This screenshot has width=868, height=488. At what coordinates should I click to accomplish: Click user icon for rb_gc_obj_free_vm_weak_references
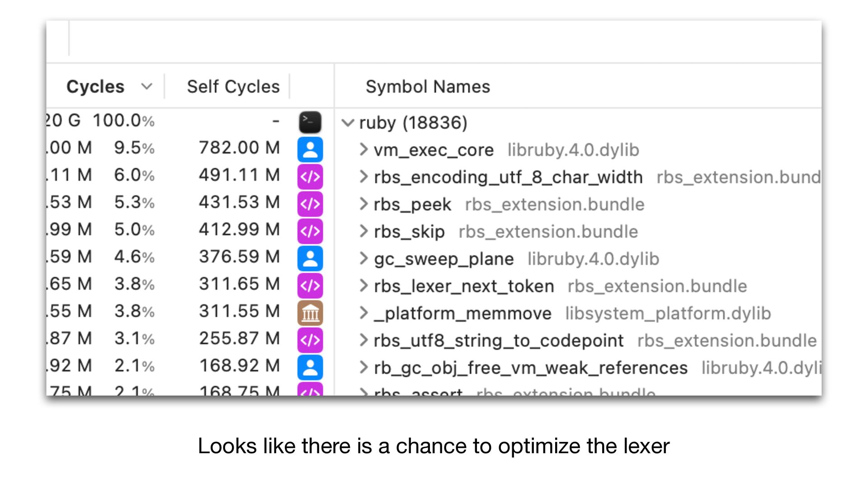click(310, 367)
